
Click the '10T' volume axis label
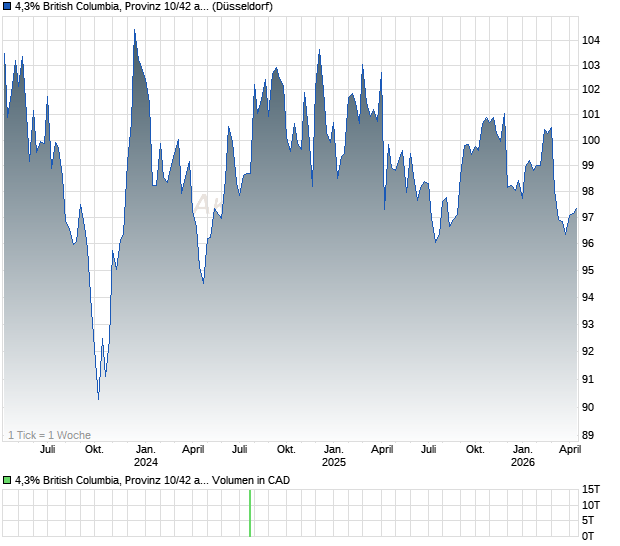591,505
